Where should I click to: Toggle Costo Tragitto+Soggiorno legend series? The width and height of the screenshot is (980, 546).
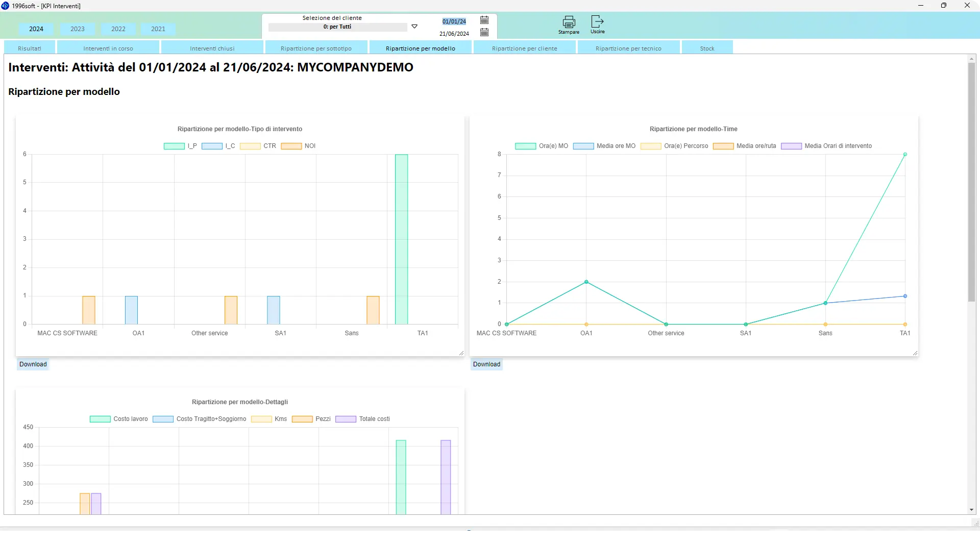click(x=200, y=419)
